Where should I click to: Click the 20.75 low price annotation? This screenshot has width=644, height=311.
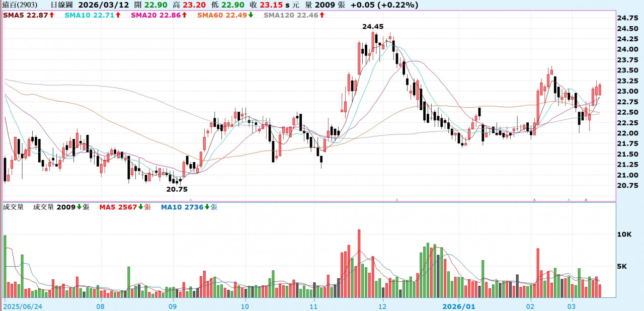177,189
